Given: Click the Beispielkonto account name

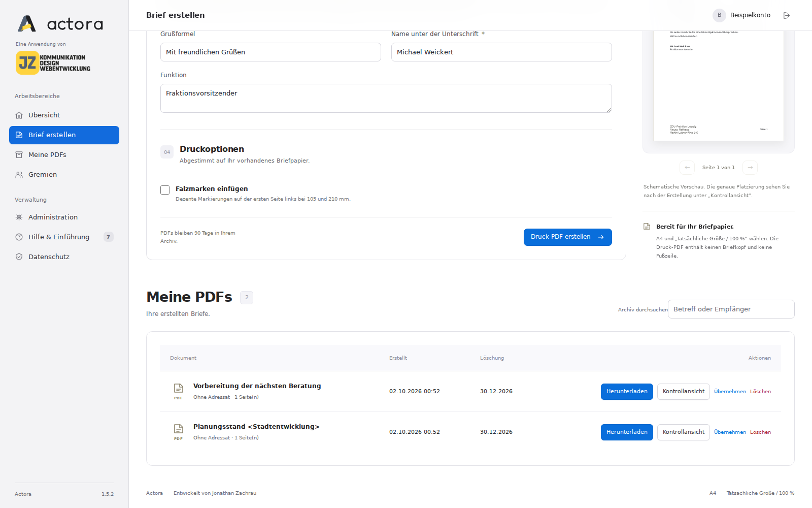Looking at the screenshot, I should click(750, 15).
